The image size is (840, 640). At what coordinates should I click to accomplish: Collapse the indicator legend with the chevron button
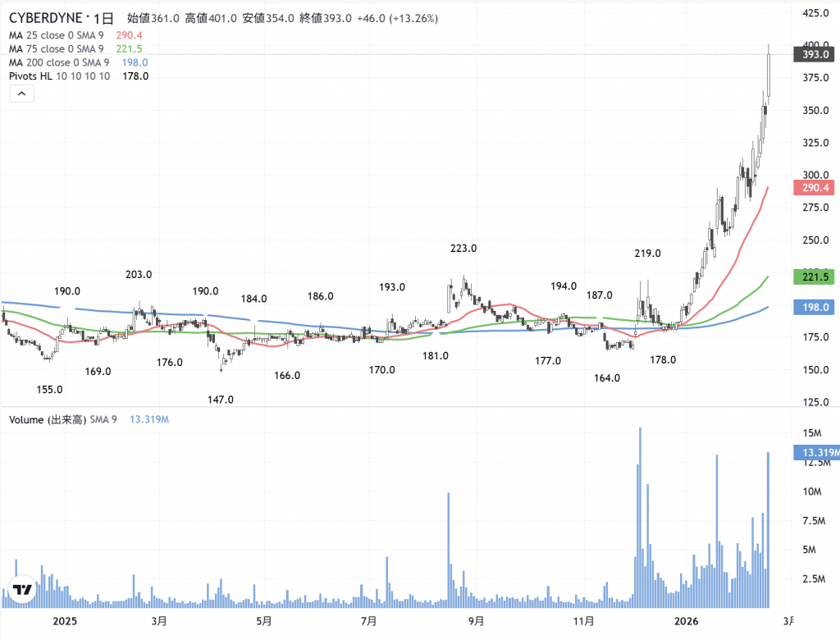(x=22, y=94)
